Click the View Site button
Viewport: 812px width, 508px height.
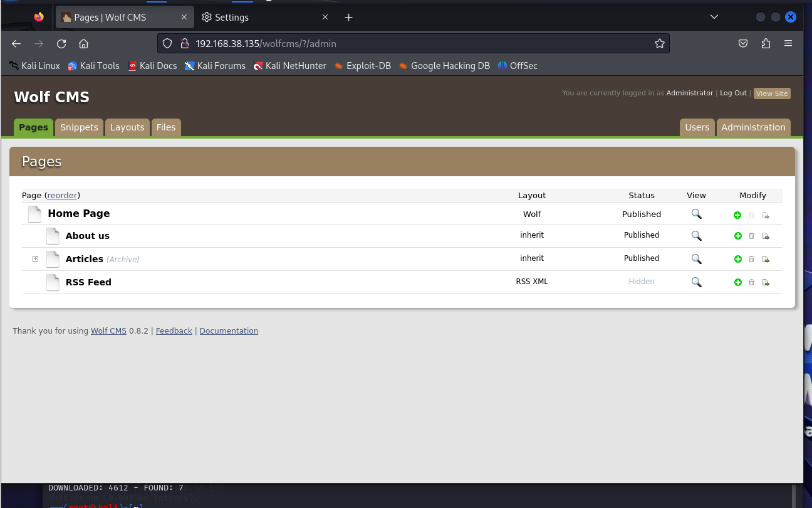click(x=772, y=93)
